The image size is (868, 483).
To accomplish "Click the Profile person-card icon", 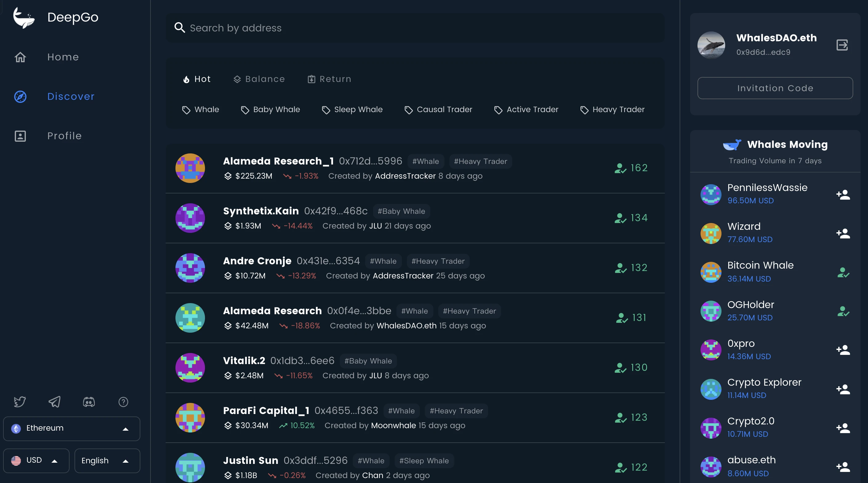I will pos(20,136).
